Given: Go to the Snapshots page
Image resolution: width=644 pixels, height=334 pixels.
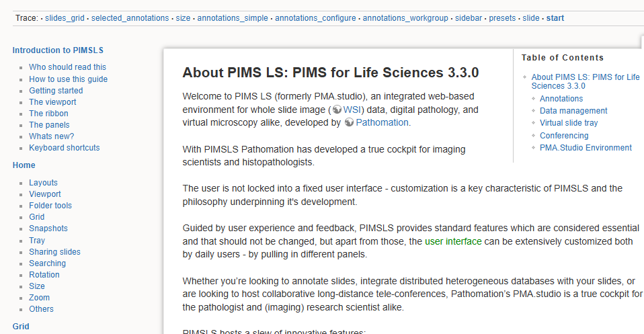Looking at the screenshot, I should pyautogui.click(x=48, y=228).
